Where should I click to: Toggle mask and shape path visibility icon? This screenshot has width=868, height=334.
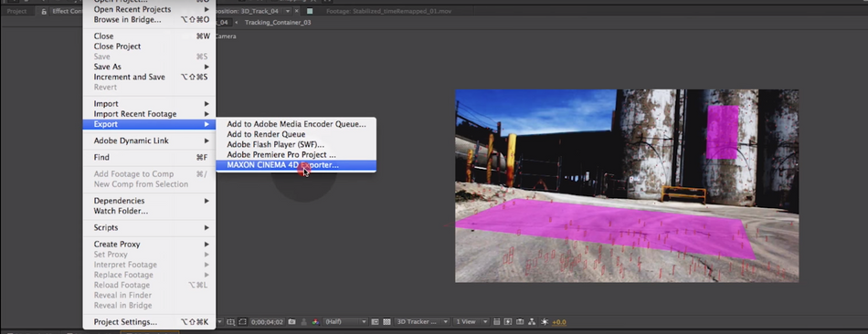click(x=242, y=322)
